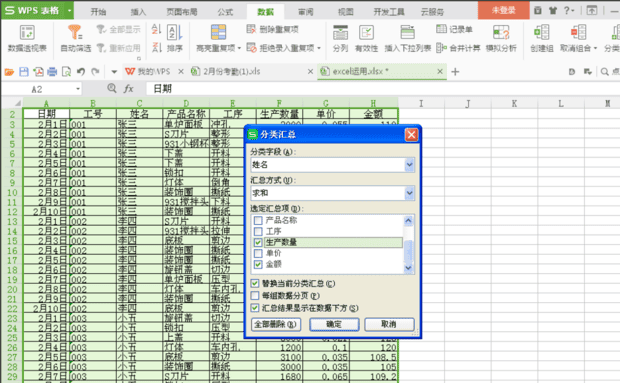Viewport: 620px width, 383px height.
Task: Switch to the 开始 ribbon tab
Action: [x=98, y=12]
